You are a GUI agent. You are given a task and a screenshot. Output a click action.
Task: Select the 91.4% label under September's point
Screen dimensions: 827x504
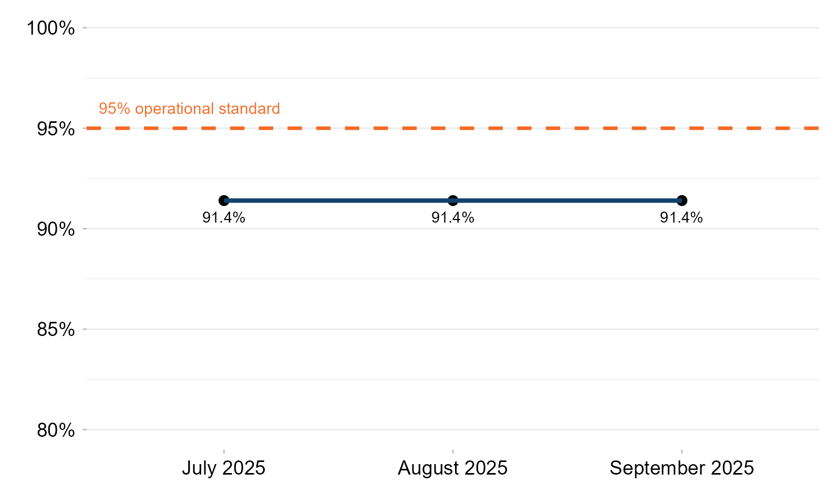pos(681,217)
